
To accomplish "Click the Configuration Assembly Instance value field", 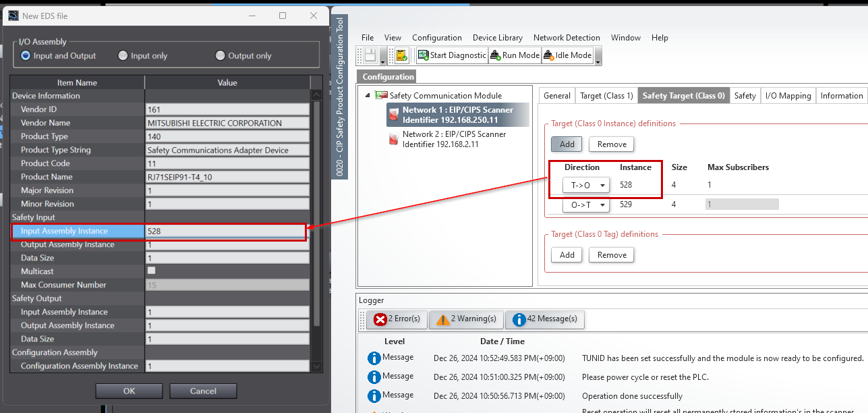I will pos(227,366).
